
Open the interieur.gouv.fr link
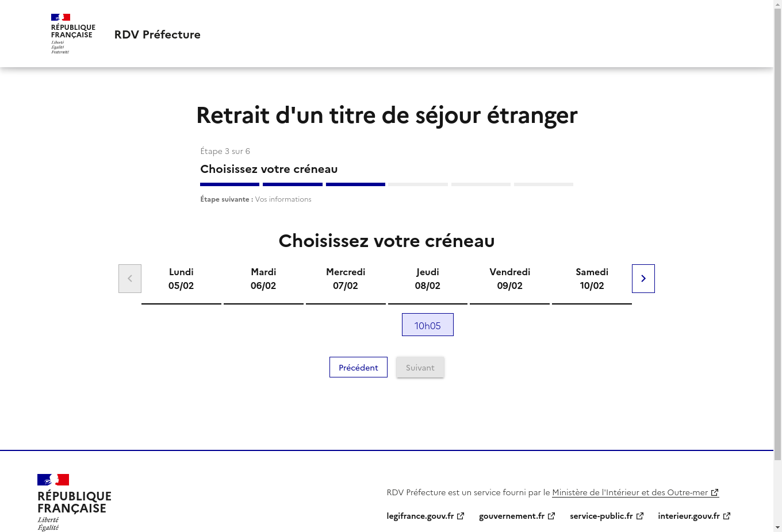tap(694, 516)
